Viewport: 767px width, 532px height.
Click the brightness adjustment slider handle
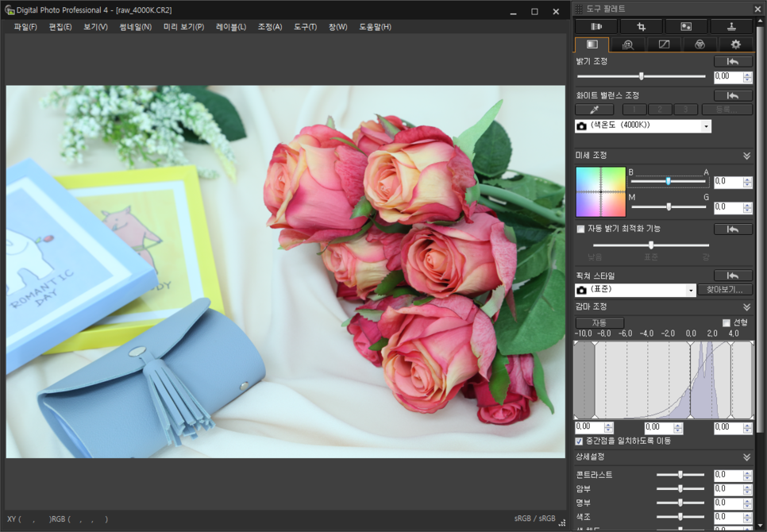pos(641,76)
